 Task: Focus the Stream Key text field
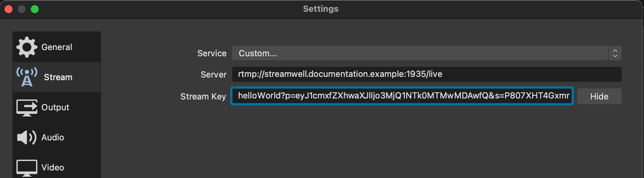[x=402, y=96]
